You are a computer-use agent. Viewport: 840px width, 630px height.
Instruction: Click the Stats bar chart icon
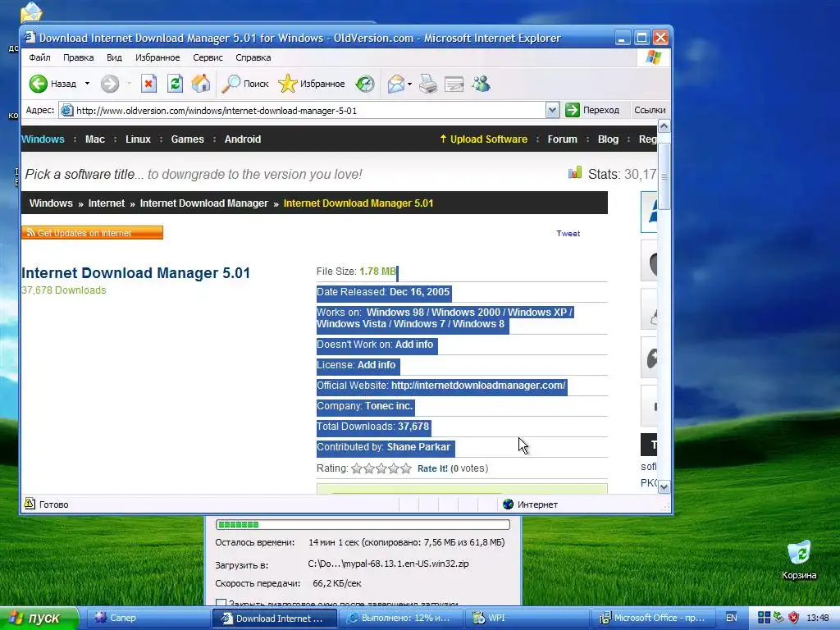click(x=575, y=172)
